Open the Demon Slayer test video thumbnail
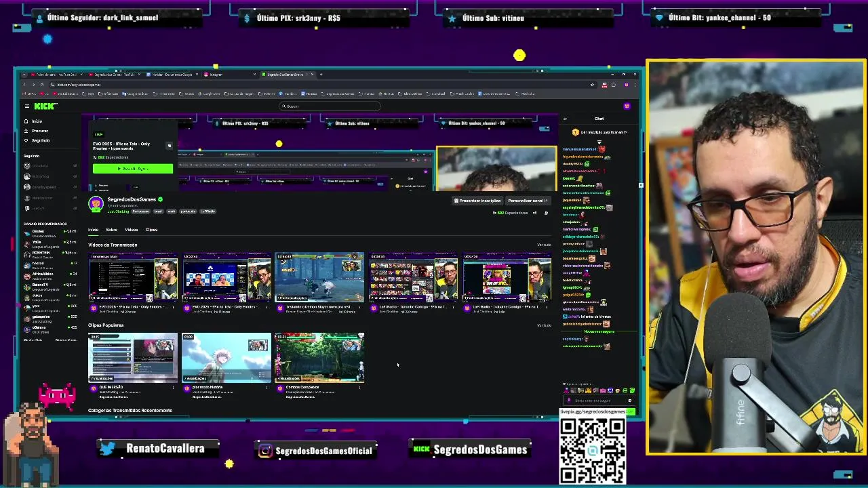 point(319,277)
